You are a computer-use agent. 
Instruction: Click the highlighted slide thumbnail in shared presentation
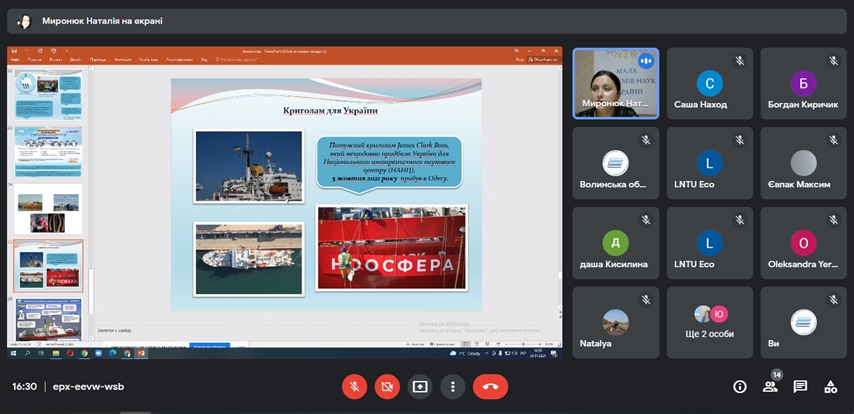[x=48, y=265]
